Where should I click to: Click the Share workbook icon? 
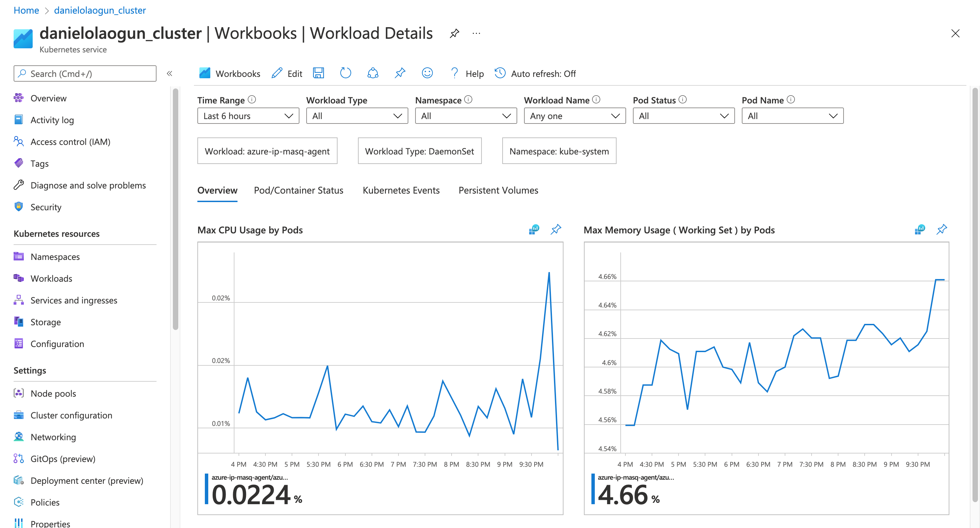coord(373,73)
